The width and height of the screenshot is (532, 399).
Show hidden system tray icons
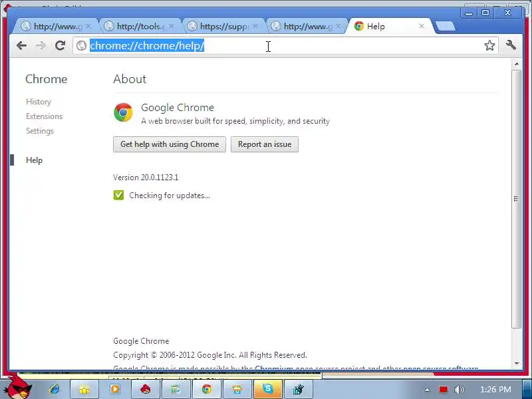427,390
